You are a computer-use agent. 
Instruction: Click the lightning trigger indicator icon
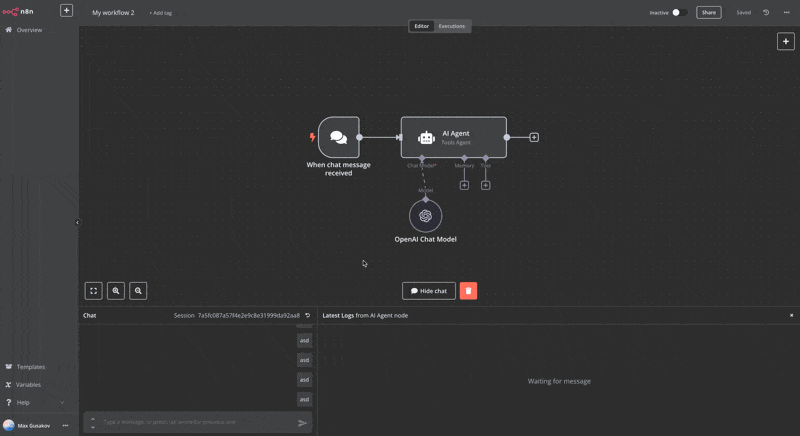coord(312,137)
